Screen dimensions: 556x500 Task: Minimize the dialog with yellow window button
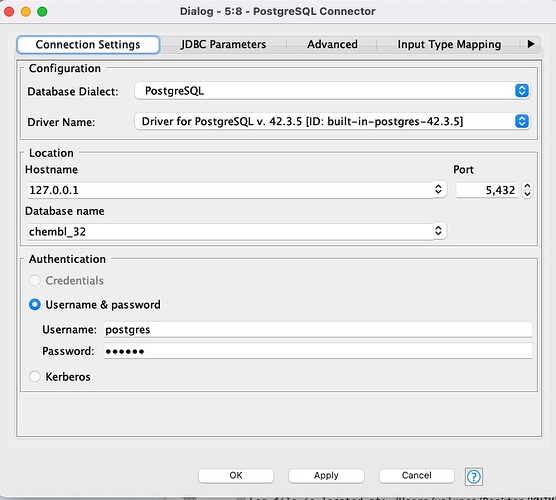26,12
